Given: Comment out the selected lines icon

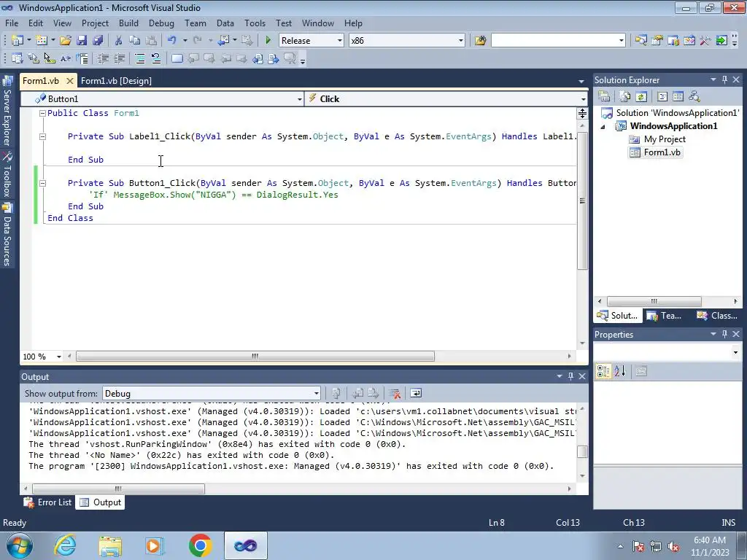Looking at the screenshot, I should pos(140,58).
